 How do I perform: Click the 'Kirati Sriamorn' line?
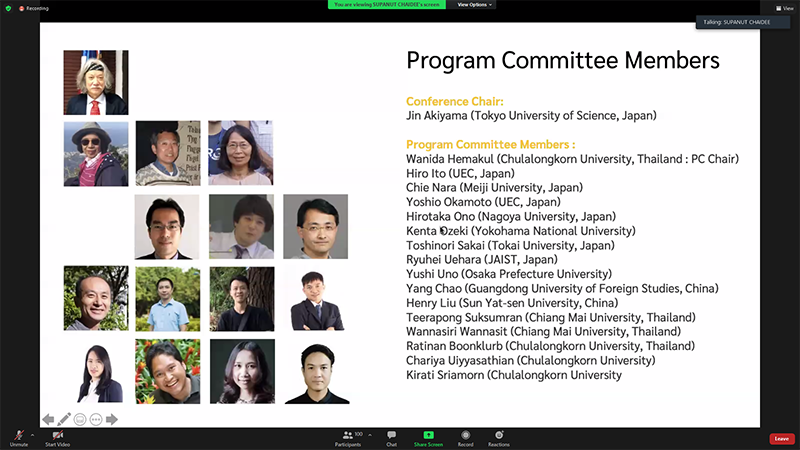click(514, 375)
